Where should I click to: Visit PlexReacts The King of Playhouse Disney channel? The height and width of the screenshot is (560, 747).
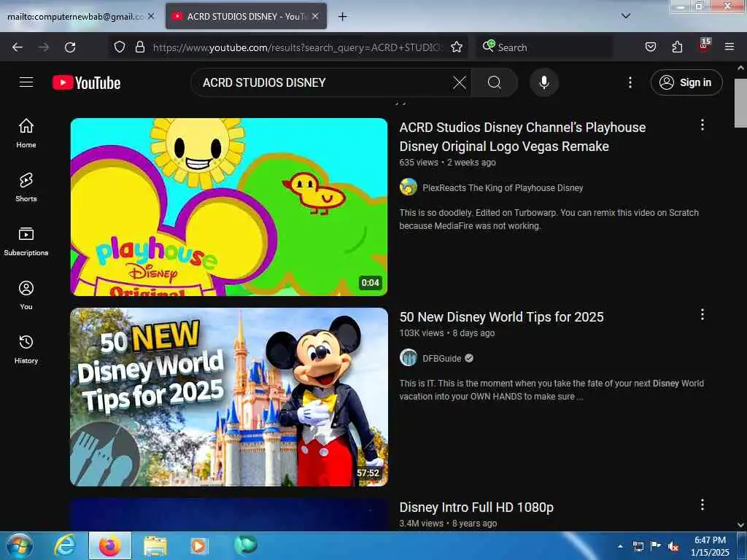[503, 187]
